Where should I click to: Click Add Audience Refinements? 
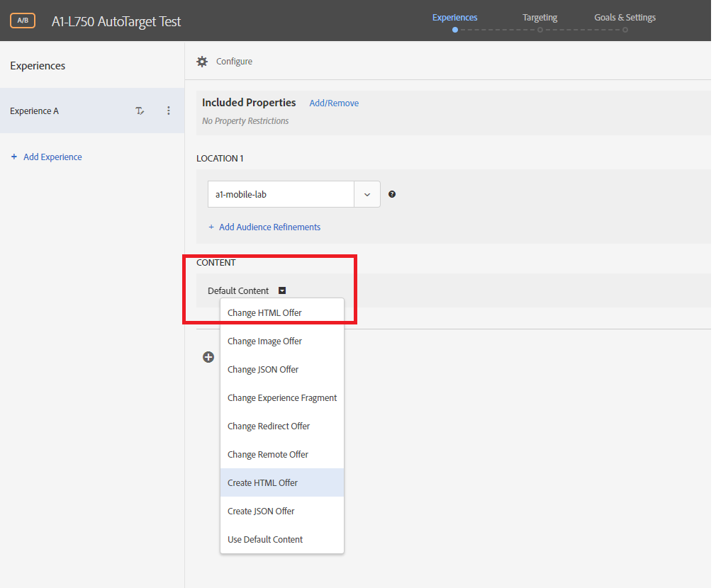point(265,227)
